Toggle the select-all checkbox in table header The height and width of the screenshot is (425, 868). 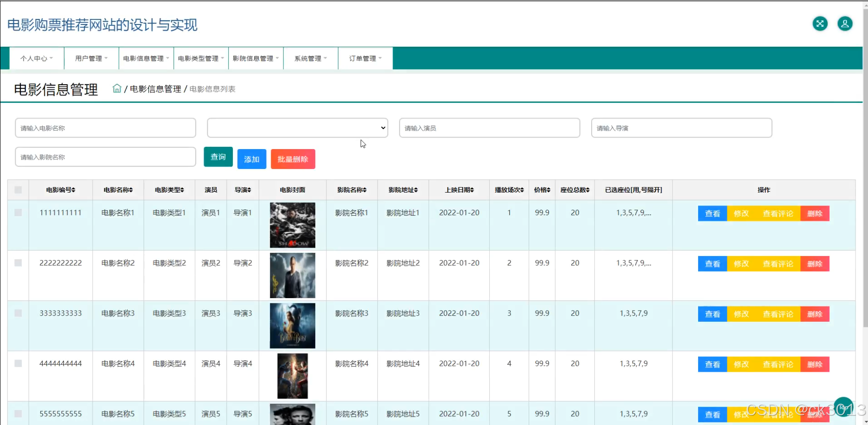pos(18,190)
